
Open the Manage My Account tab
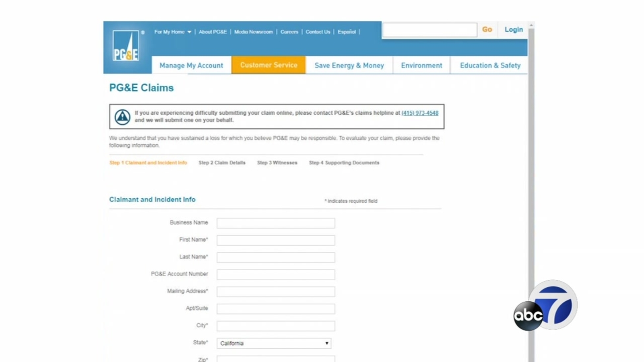coord(191,65)
